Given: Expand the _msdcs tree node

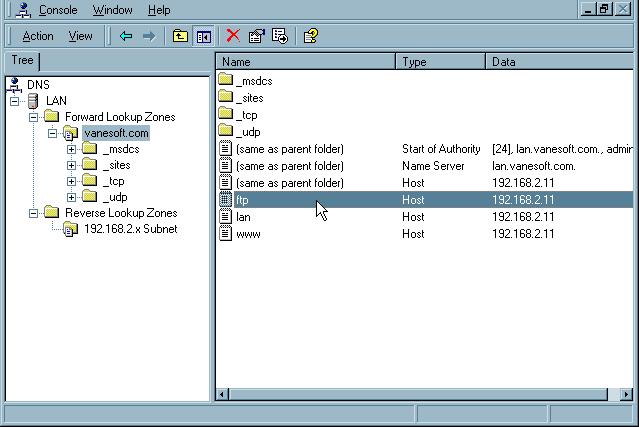Looking at the screenshot, I should (x=71, y=149).
